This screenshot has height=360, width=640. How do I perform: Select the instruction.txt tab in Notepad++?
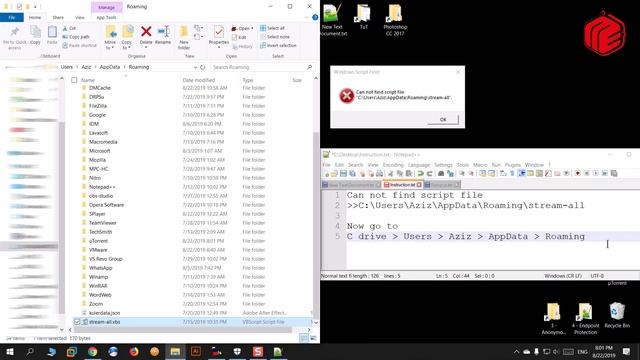click(x=402, y=184)
